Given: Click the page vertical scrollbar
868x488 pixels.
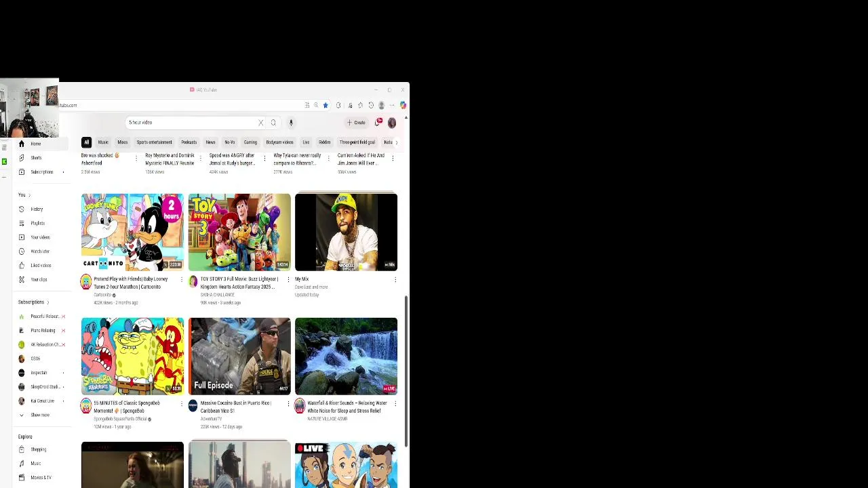Looking at the screenshot, I should click(x=406, y=371).
